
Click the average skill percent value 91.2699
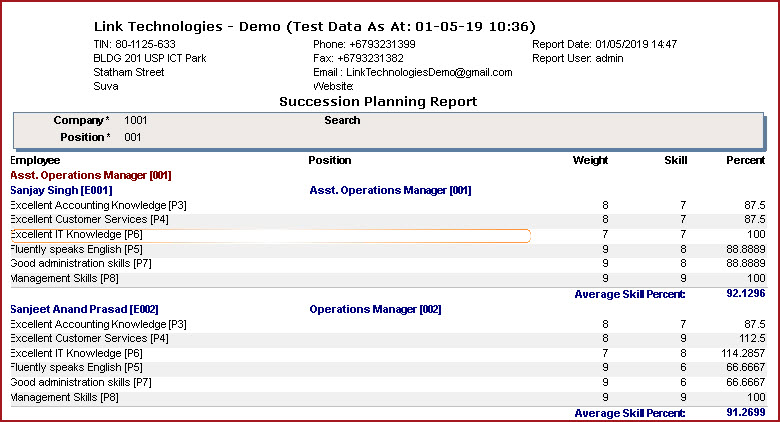pos(743,413)
